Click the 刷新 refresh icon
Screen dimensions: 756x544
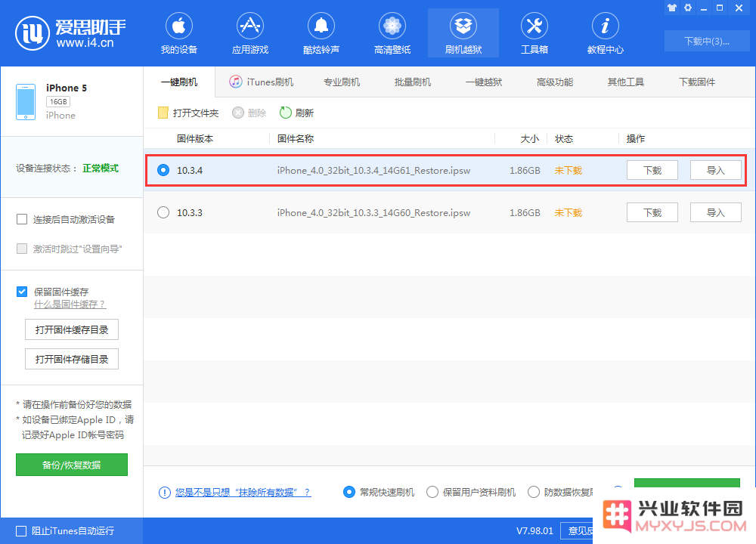[286, 113]
